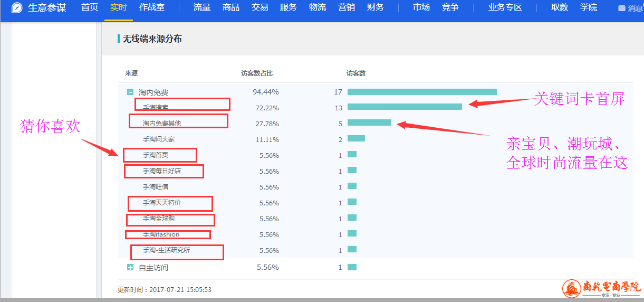Viewport: 644px width, 302px height.
Task: Click the 访客数占比 column header
Action: click(257, 73)
